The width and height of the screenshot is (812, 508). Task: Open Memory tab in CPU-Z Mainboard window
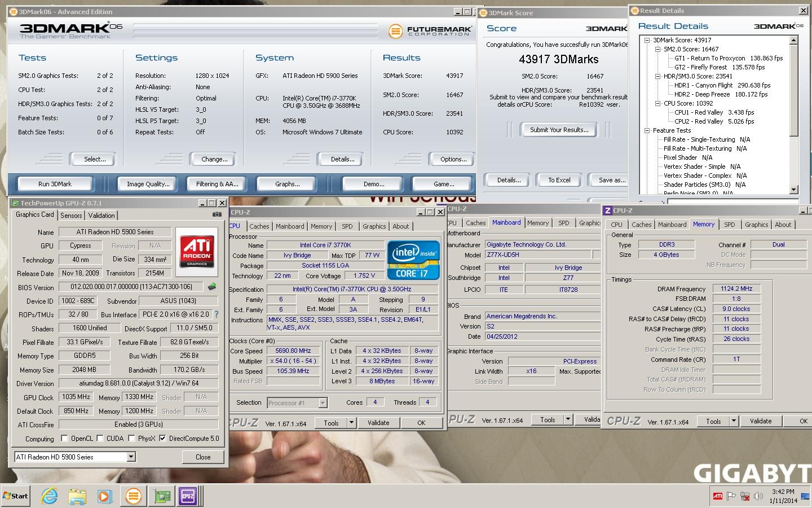(x=538, y=223)
